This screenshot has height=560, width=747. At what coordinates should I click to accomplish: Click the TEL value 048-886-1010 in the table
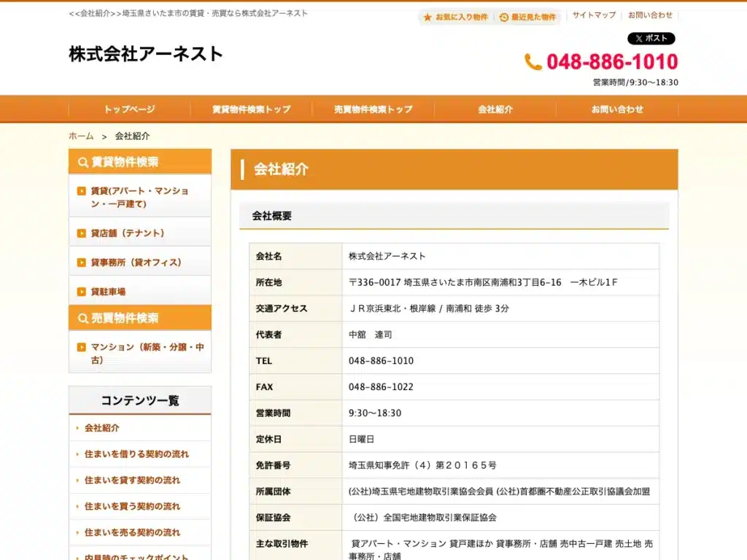coord(381,361)
